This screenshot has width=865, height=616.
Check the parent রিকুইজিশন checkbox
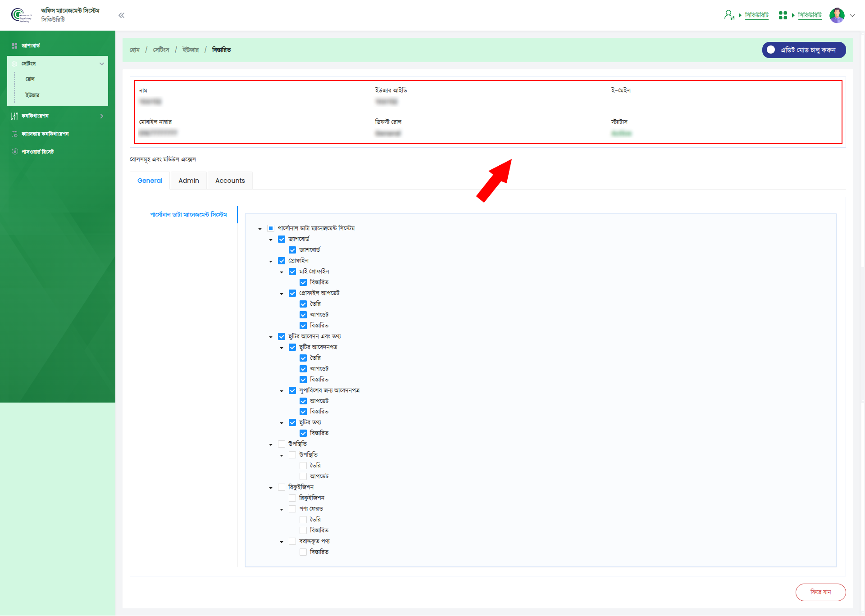pyautogui.click(x=282, y=487)
